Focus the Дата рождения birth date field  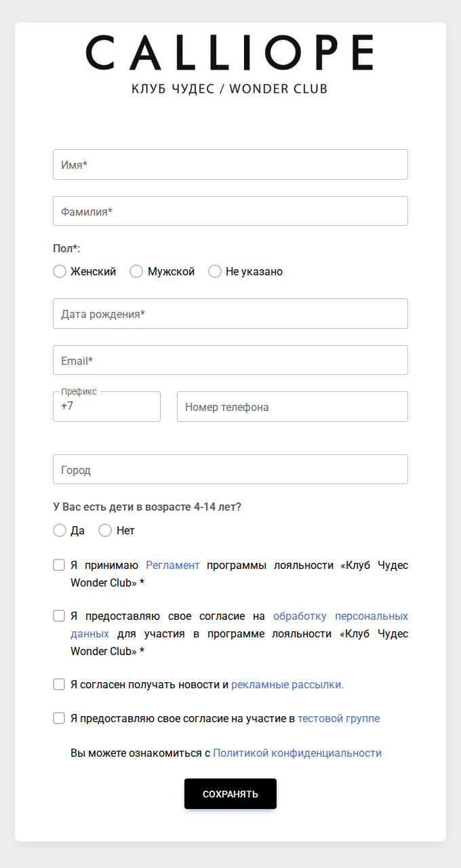(x=230, y=313)
